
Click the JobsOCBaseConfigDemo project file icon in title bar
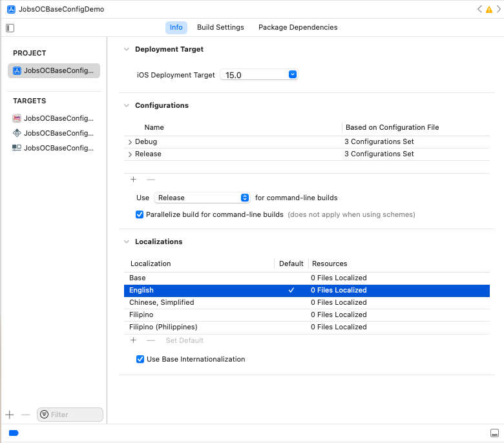point(11,9)
